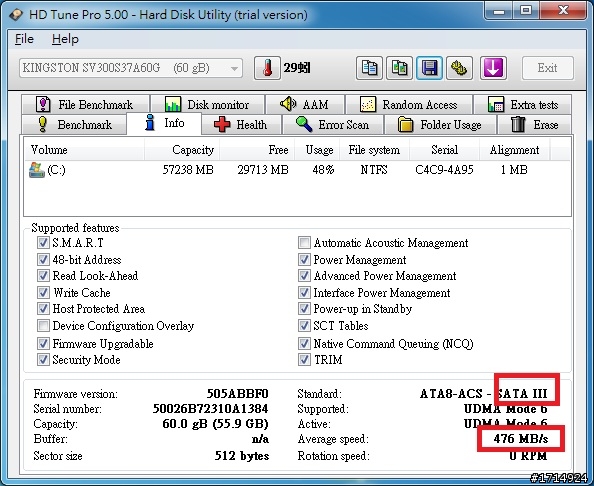
Task: Toggle the S.M.A.R.T checkbox
Action: click(43, 242)
